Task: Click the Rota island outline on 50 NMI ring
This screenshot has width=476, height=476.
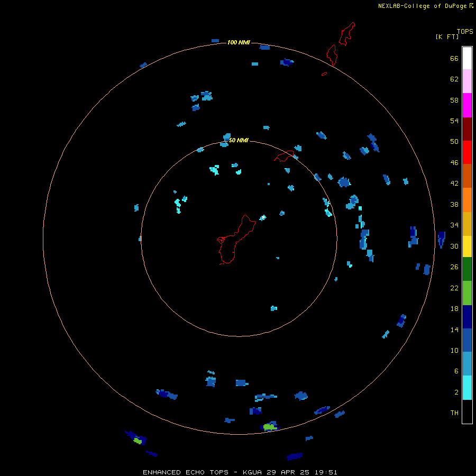Action: pyautogui.click(x=284, y=155)
